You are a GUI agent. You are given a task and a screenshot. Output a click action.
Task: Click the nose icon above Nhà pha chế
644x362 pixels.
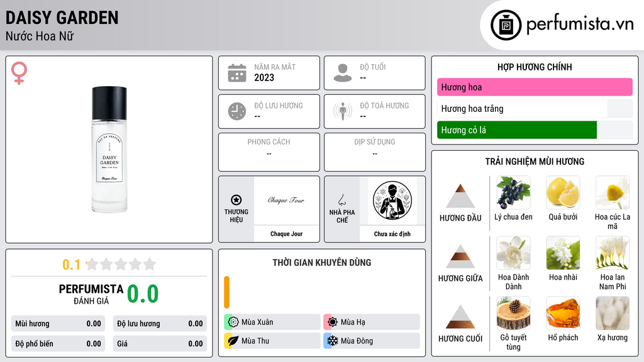(341, 200)
